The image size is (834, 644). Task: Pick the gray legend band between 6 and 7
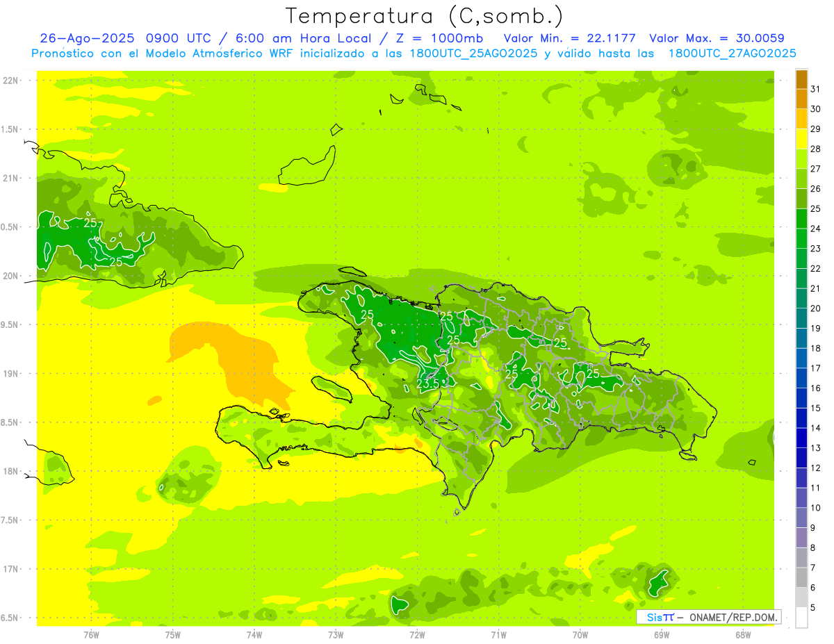click(801, 577)
